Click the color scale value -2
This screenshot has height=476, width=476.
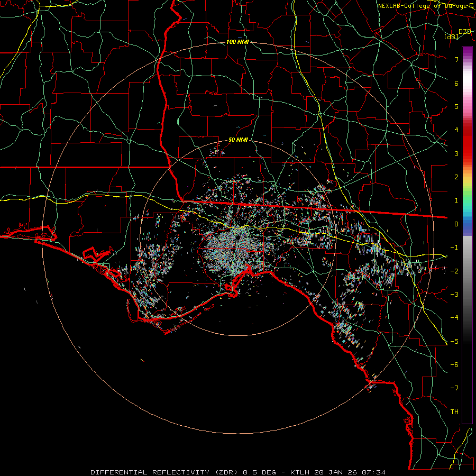pyautogui.click(x=454, y=271)
